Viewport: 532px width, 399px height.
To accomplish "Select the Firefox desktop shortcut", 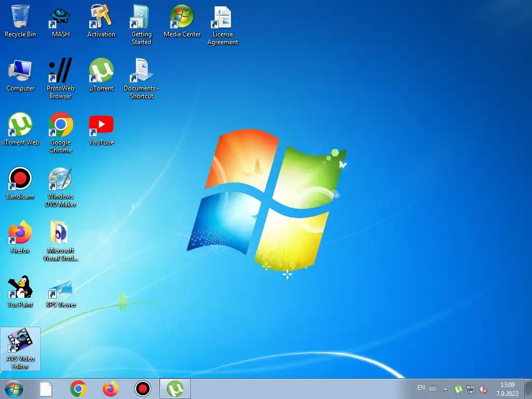I will (20, 237).
